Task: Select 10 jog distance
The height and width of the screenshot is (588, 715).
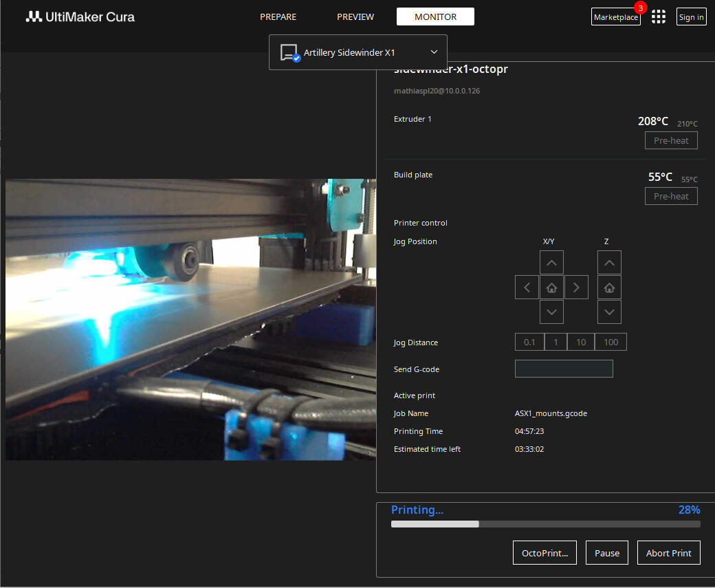Action: (x=580, y=342)
